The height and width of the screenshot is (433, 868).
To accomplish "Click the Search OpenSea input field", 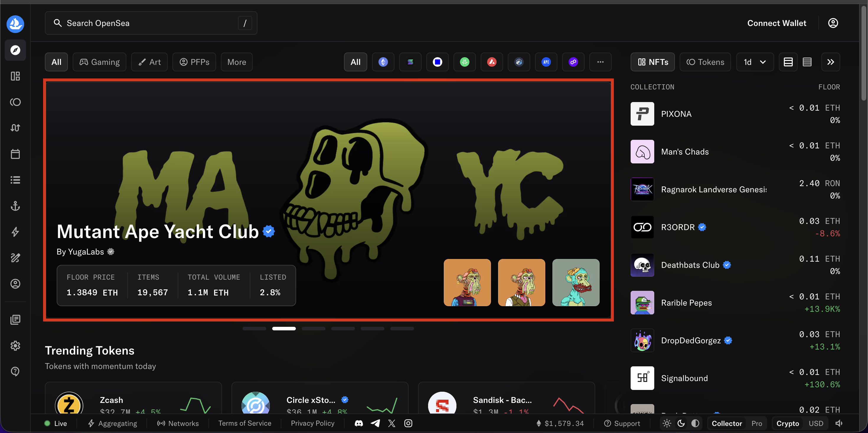I will point(151,23).
